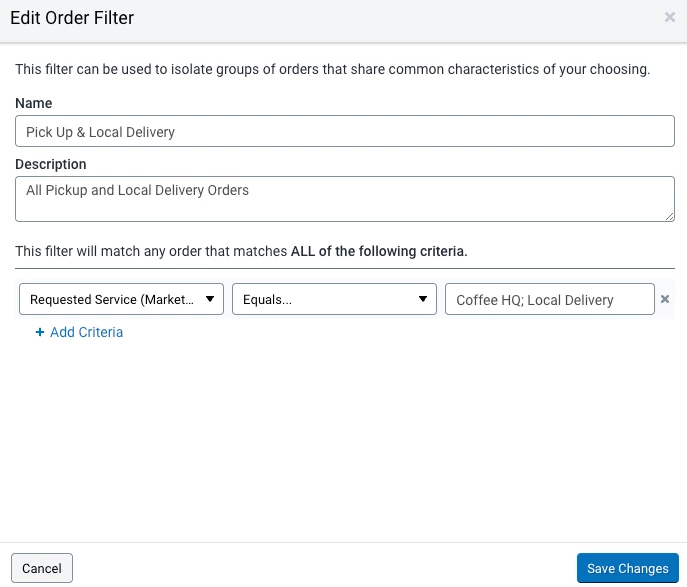The image size is (687, 587).
Task: Grab the Description box resize handle
Action: tap(669, 215)
